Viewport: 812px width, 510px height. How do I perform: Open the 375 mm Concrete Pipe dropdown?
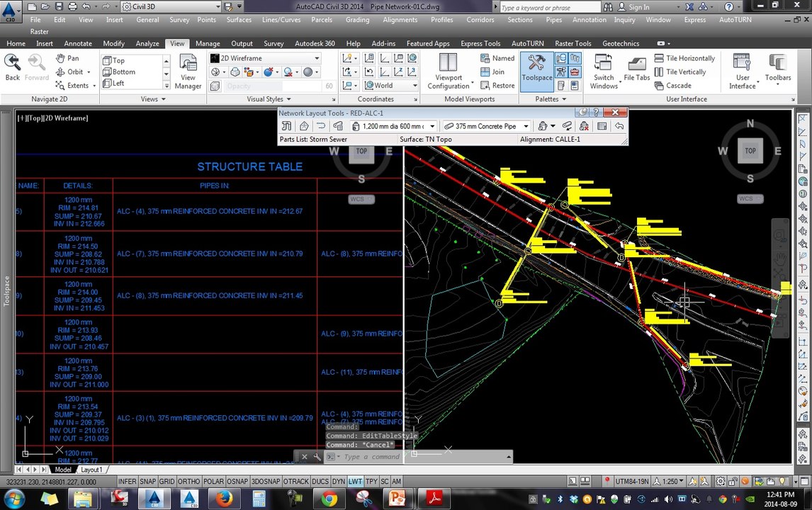[x=486, y=126]
